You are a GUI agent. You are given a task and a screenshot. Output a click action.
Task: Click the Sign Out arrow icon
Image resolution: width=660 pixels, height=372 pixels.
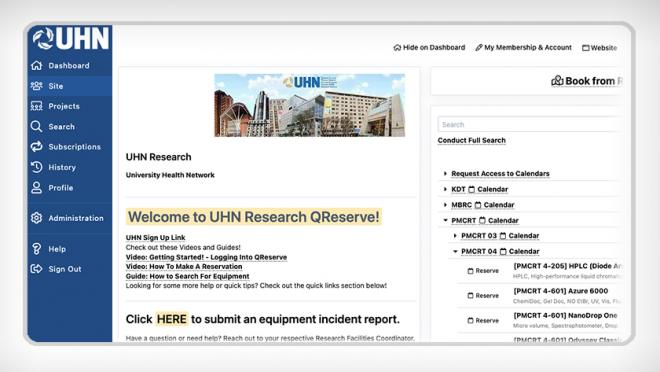[x=37, y=269]
